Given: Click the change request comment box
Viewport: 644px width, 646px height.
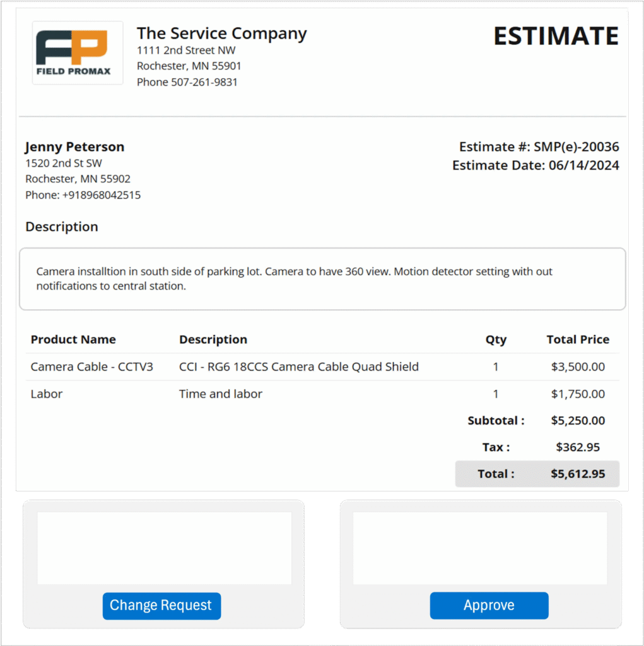Looking at the screenshot, I should (x=164, y=548).
